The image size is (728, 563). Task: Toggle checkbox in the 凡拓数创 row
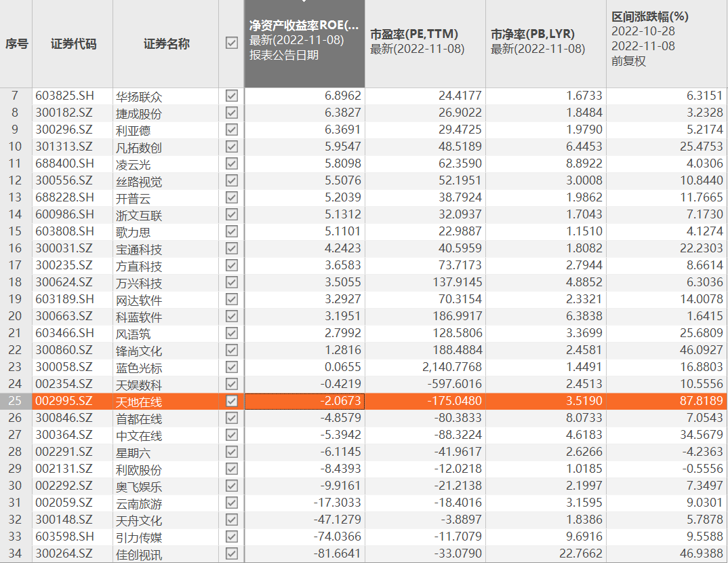pyautogui.click(x=231, y=147)
